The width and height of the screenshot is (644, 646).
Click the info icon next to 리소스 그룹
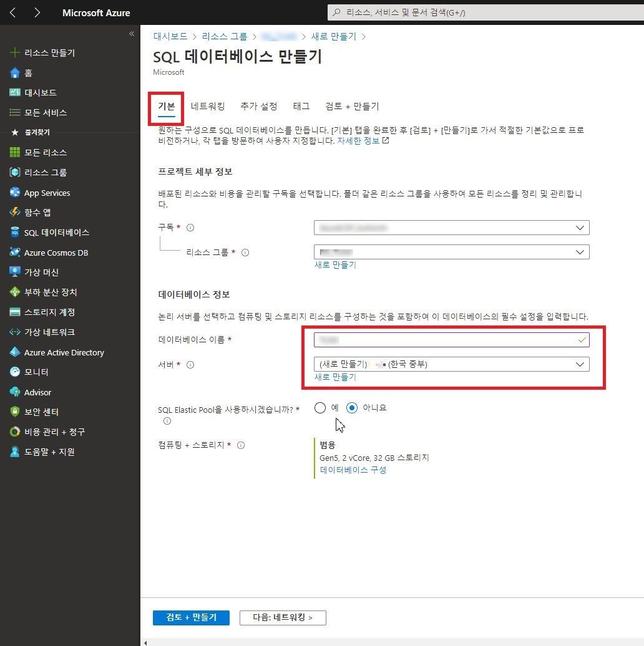245,253
